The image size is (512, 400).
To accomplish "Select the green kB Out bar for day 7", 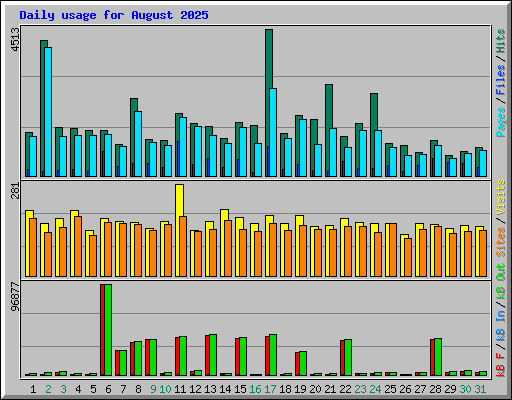I will point(123,363).
